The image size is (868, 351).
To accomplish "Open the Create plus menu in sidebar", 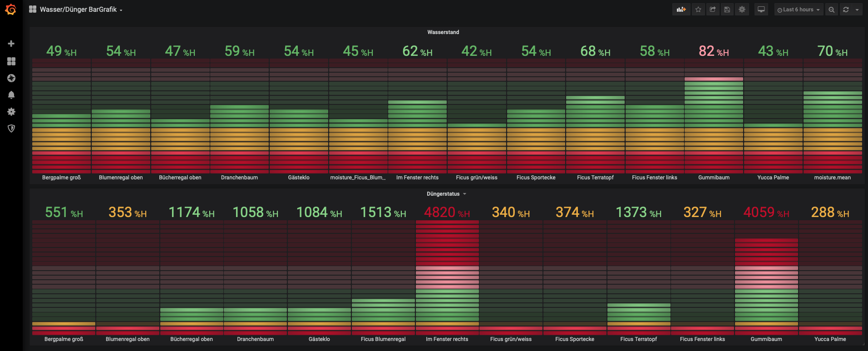I will [x=11, y=44].
